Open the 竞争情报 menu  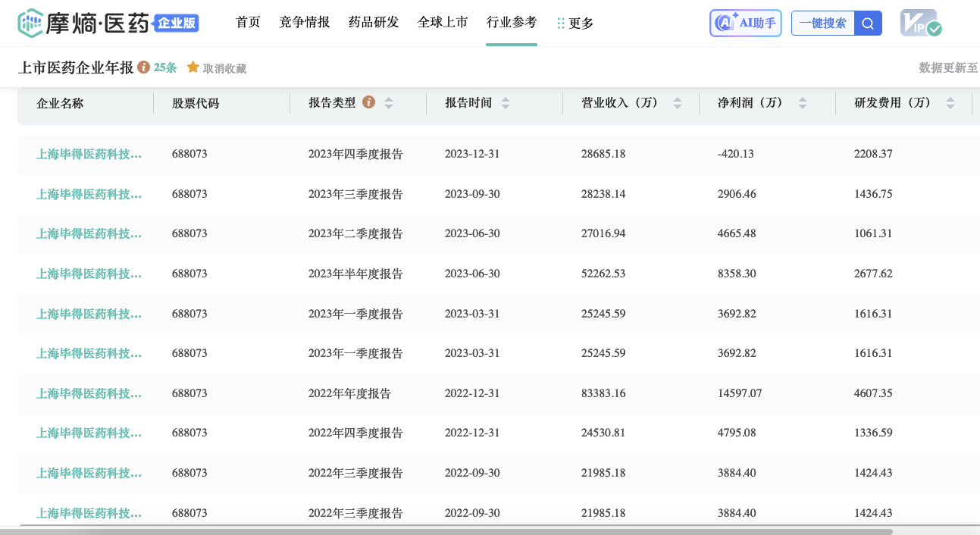pos(304,22)
